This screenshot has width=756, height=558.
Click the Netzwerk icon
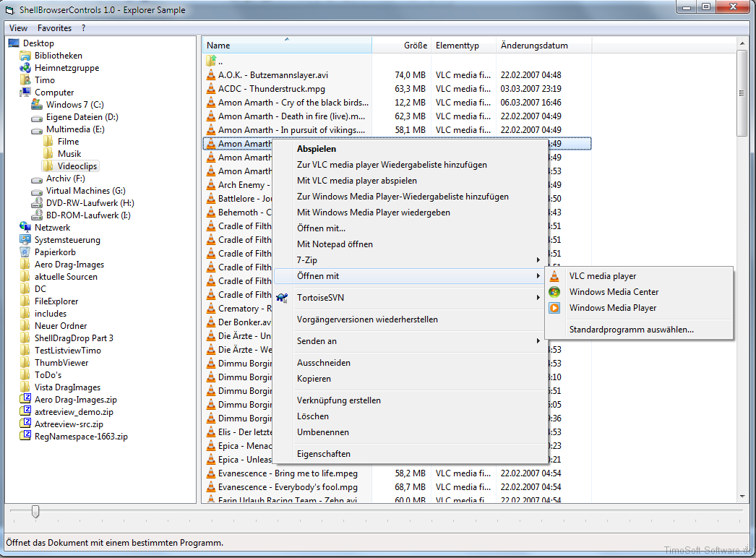pos(25,227)
